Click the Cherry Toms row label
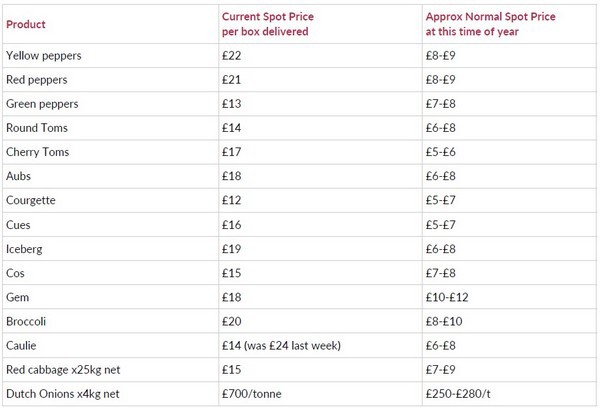Viewport: 600px width, 409px height. tap(37, 152)
